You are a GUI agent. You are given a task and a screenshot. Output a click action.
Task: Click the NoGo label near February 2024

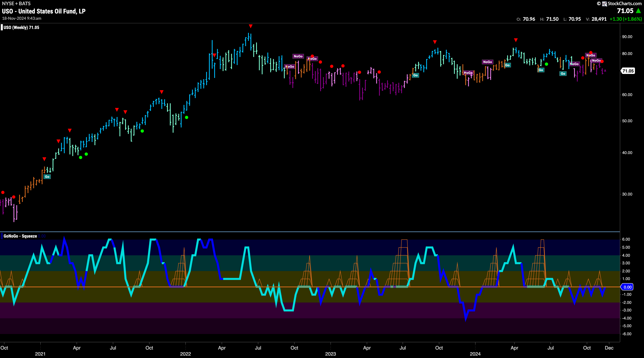click(x=487, y=62)
